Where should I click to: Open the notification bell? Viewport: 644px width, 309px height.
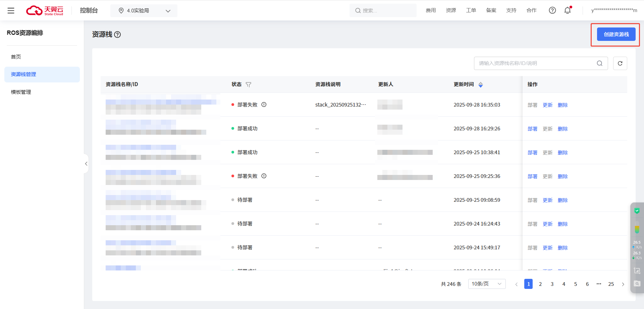(x=568, y=10)
